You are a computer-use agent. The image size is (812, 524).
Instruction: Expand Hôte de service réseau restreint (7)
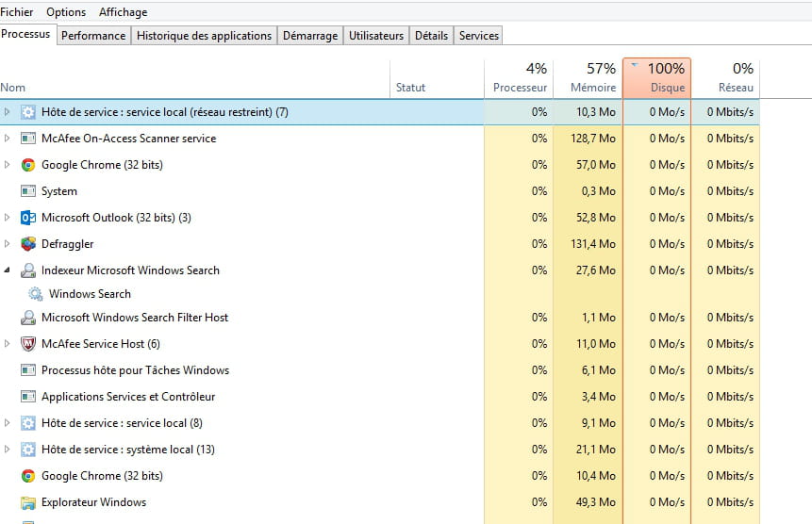pos(7,112)
